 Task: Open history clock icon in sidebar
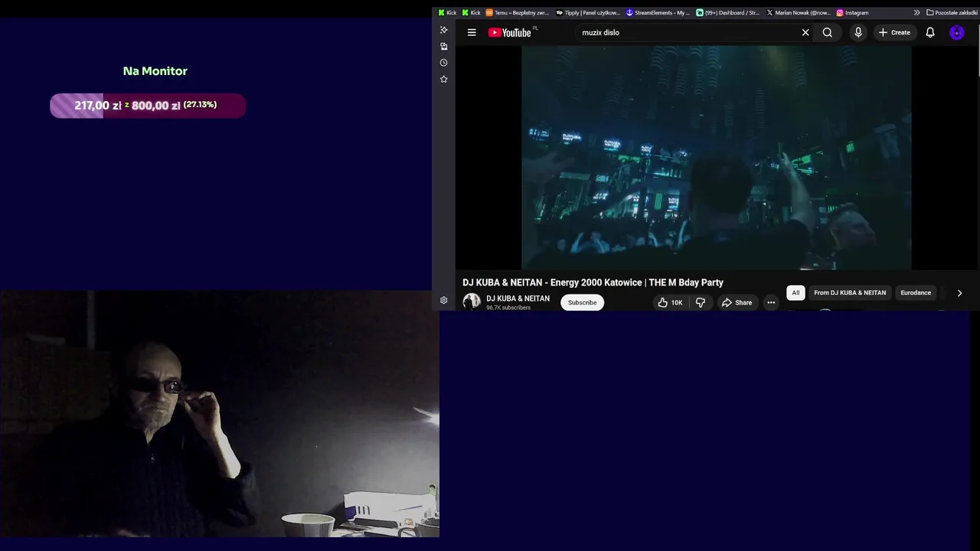tap(443, 63)
